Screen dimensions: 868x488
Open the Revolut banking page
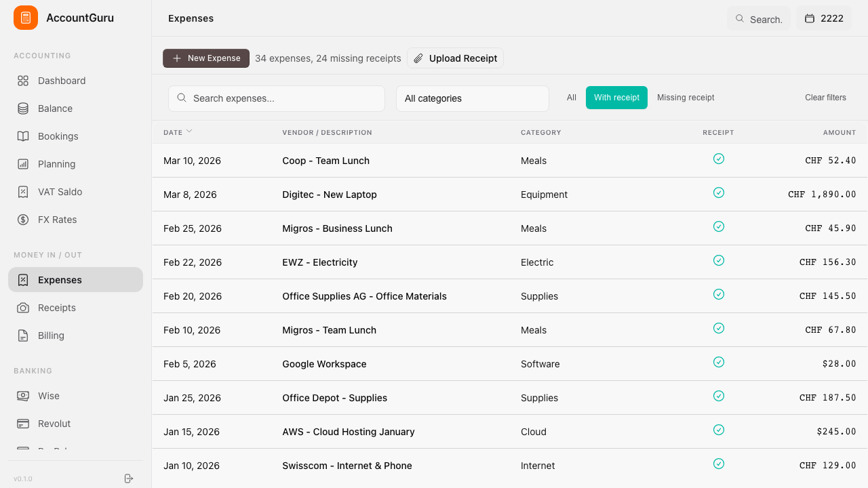75,424
